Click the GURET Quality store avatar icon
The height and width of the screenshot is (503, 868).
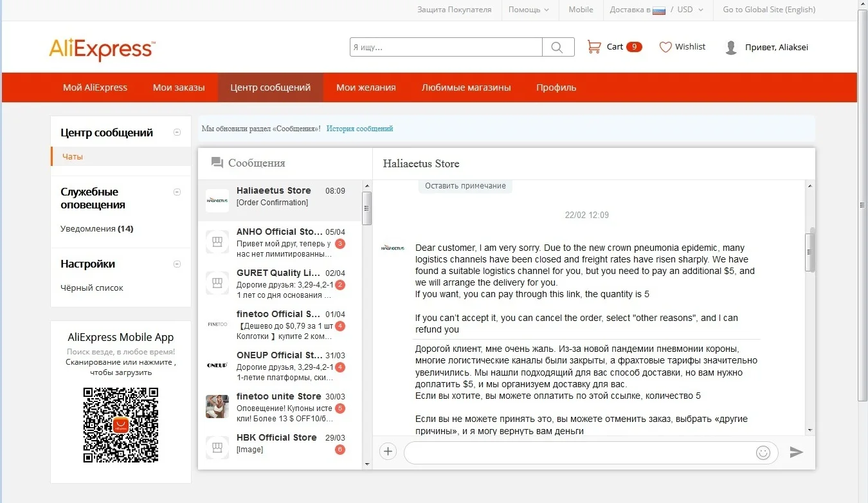point(217,283)
